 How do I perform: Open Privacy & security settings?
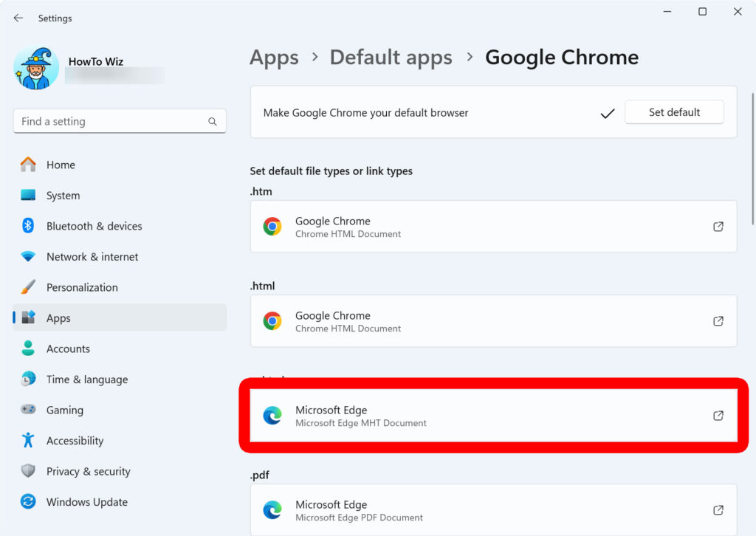tap(88, 471)
